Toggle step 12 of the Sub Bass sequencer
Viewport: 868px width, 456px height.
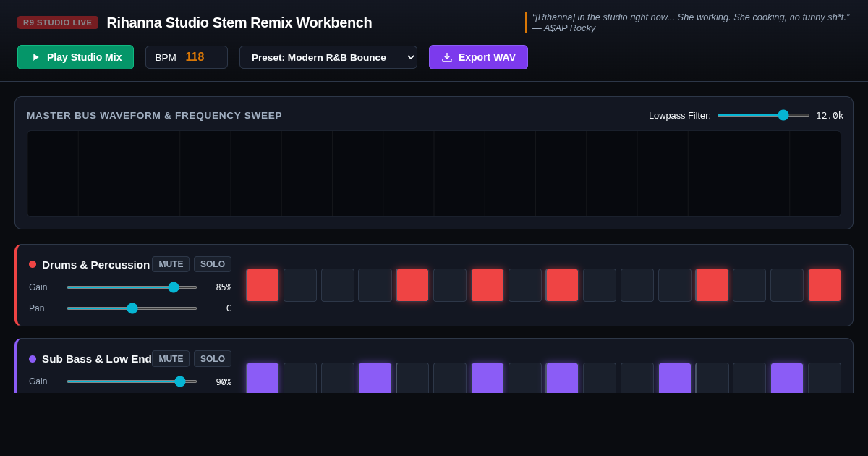click(x=675, y=378)
